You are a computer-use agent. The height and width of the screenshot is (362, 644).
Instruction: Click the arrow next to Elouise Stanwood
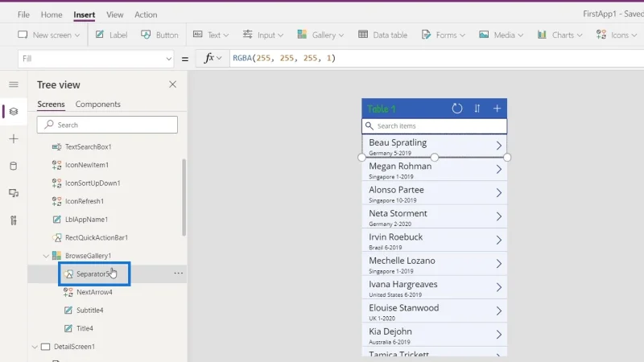click(x=498, y=311)
